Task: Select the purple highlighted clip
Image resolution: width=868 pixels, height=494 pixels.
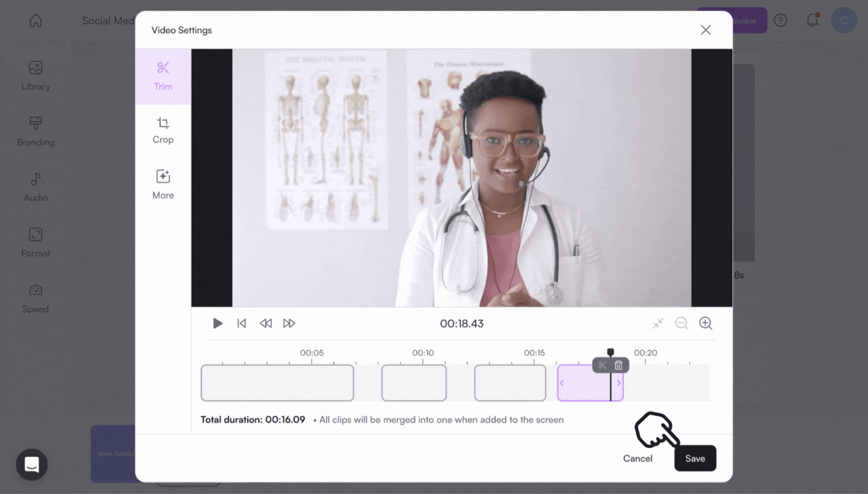Action: point(590,383)
